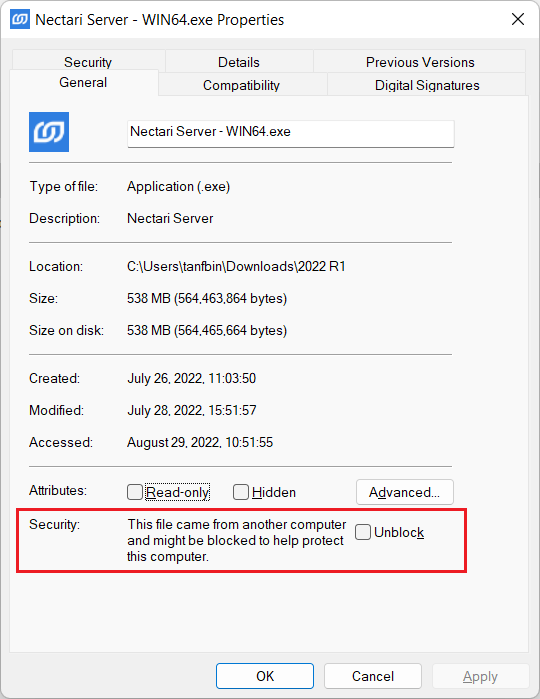The width and height of the screenshot is (540, 699).
Task: Click the Cancel button
Action: click(x=373, y=676)
